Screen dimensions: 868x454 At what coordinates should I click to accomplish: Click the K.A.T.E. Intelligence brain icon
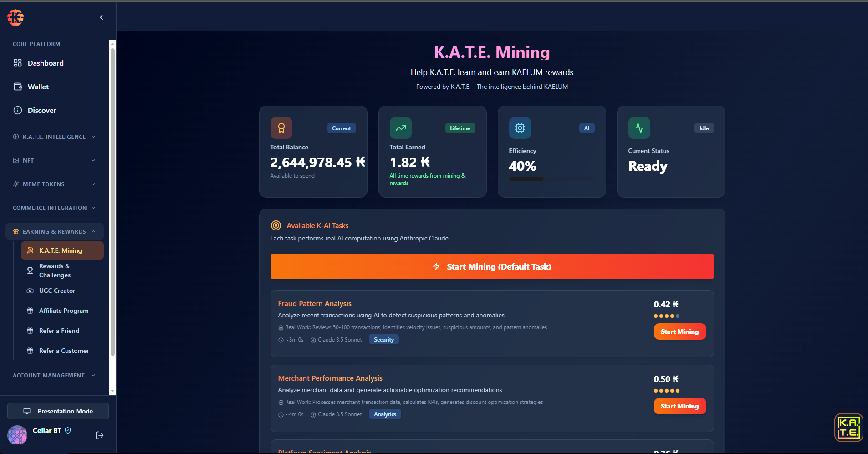16,137
